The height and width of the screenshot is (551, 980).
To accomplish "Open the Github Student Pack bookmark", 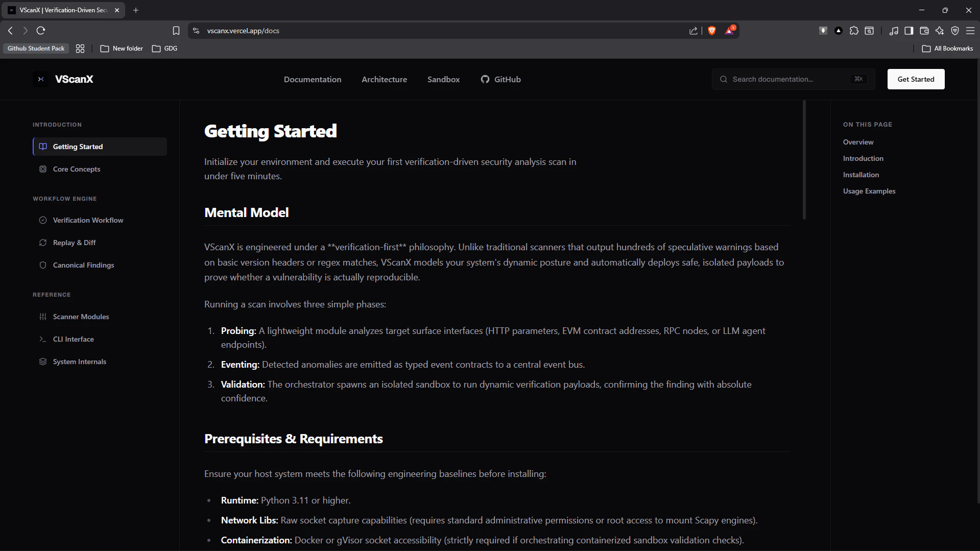I will click(x=36, y=49).
